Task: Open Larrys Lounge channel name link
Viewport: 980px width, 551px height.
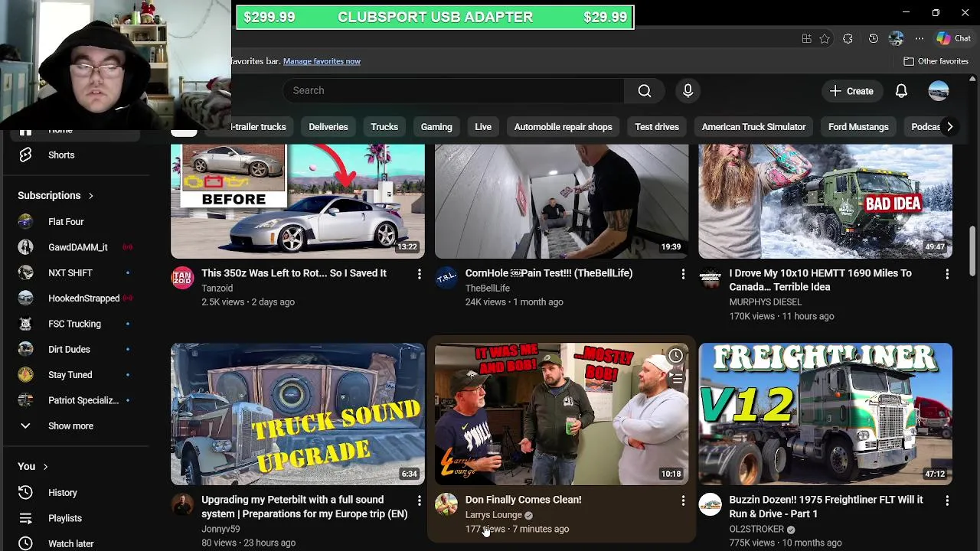Action: [494, 515]
